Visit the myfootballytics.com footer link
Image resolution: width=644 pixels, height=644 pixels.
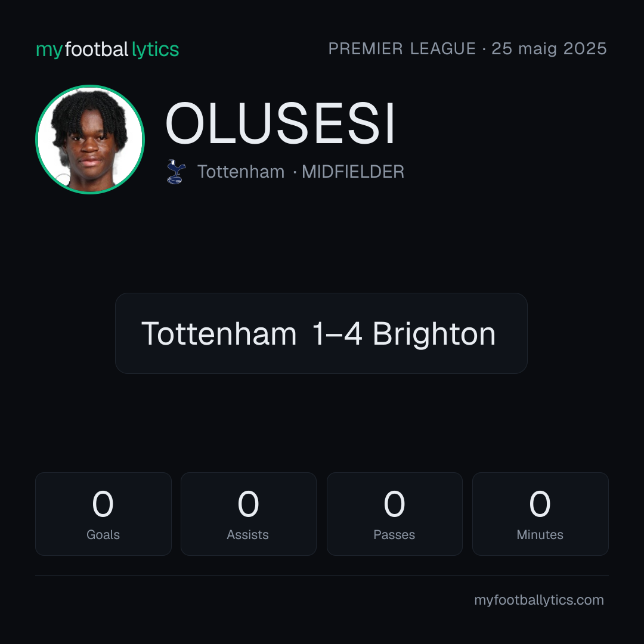pyautogui.click(x=539, y=600)
